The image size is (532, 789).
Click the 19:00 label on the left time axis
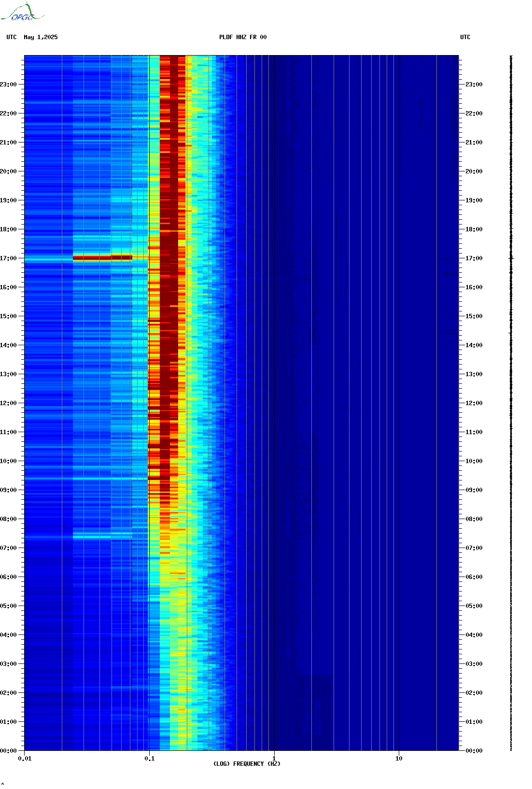8,200
